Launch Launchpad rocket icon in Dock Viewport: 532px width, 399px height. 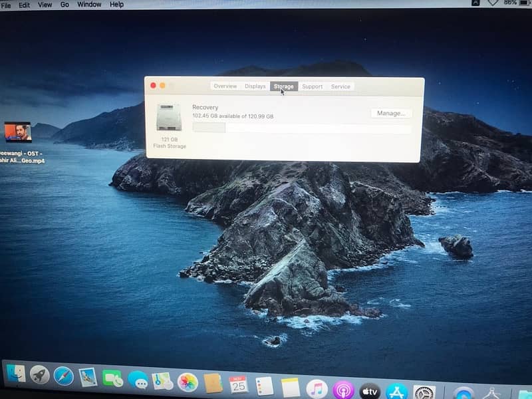(40, 374)
